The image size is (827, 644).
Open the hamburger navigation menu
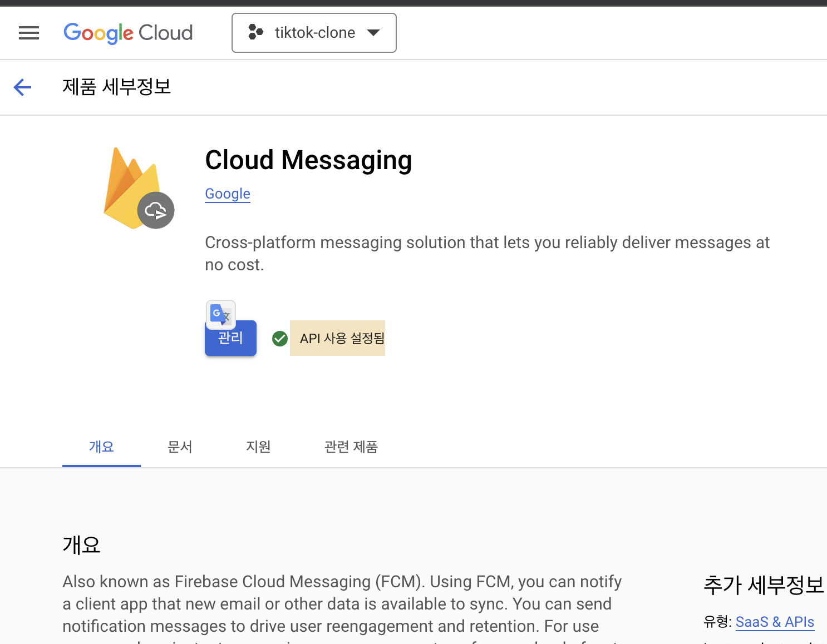[x=29, y=33]
